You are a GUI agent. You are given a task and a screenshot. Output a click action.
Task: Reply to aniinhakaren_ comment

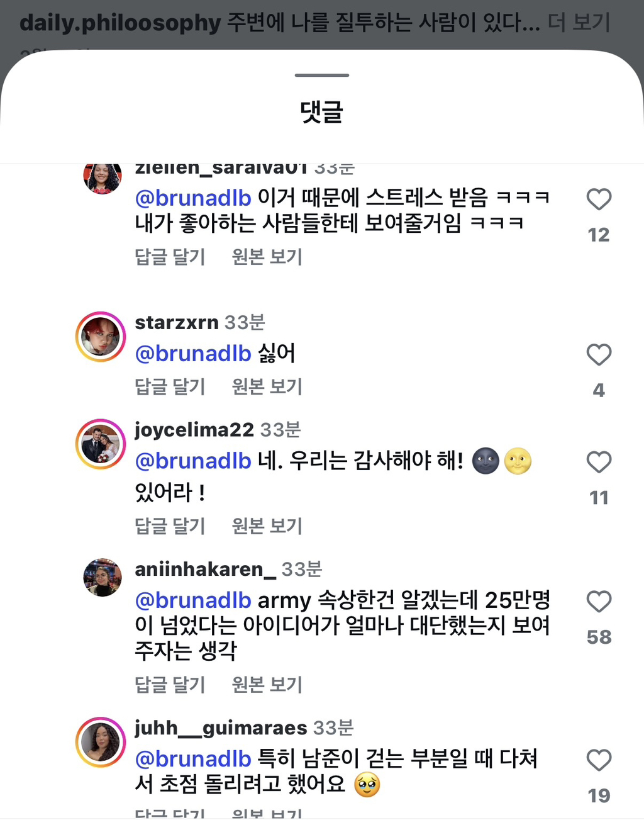tap(170, 684)
